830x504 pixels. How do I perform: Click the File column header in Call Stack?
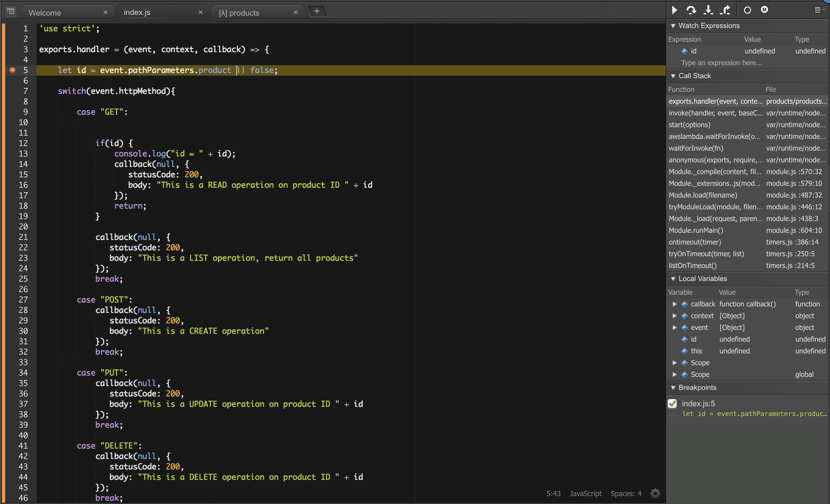tap(771, 90)
